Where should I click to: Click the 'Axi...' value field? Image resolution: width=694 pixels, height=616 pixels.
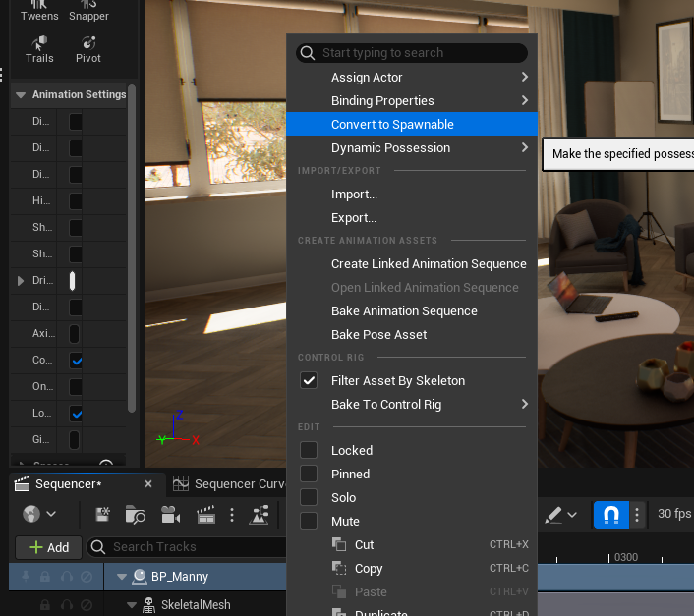click(x=75, y=334)
